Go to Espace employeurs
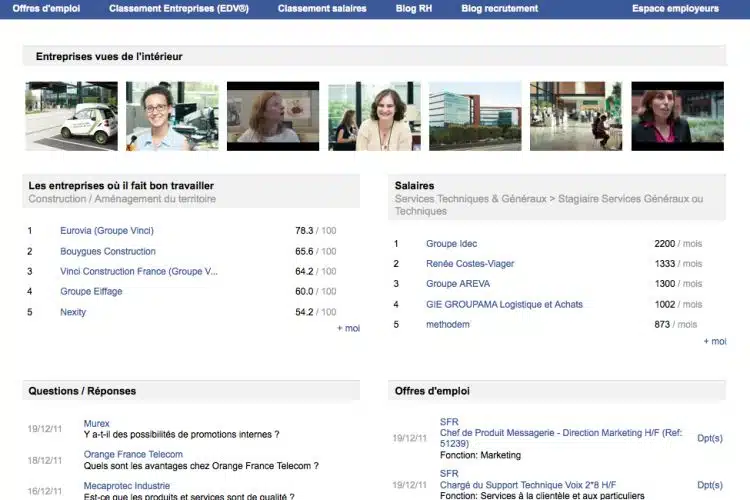Viewport: 750px width, 500px height. (x=675, y=9)
